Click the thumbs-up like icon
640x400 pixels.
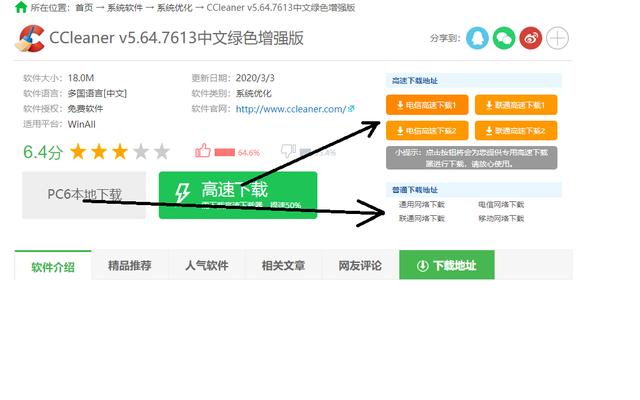pos(203,151)
